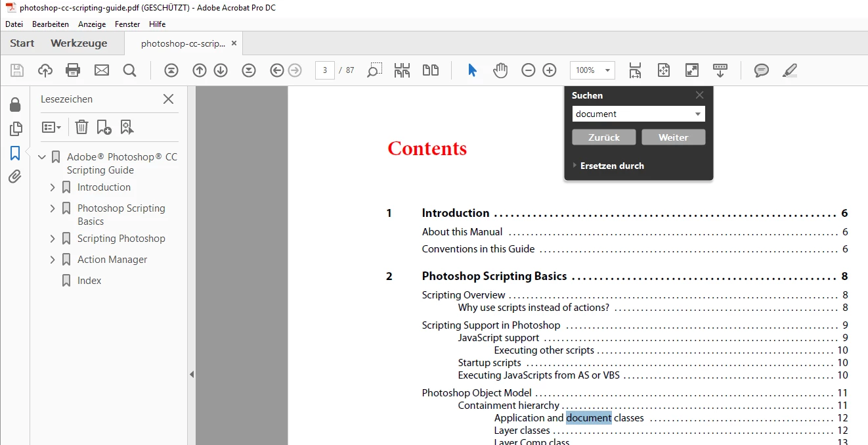The height and width of the screenshot is (445, 868).
Task: Collapse the Adobe Photoshop CC Scripting Guide bookmark
Action: point(42,157)
